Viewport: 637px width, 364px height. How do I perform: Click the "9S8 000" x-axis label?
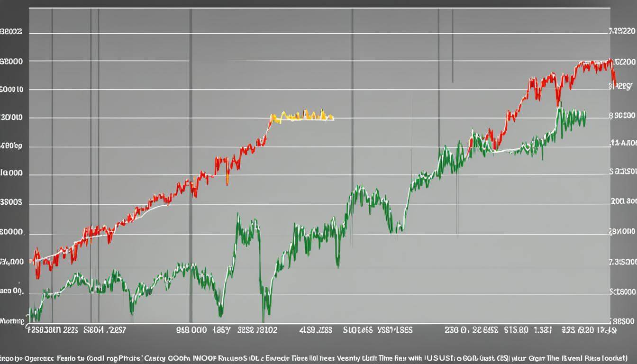pyautogui.click(x=192, y=330)
